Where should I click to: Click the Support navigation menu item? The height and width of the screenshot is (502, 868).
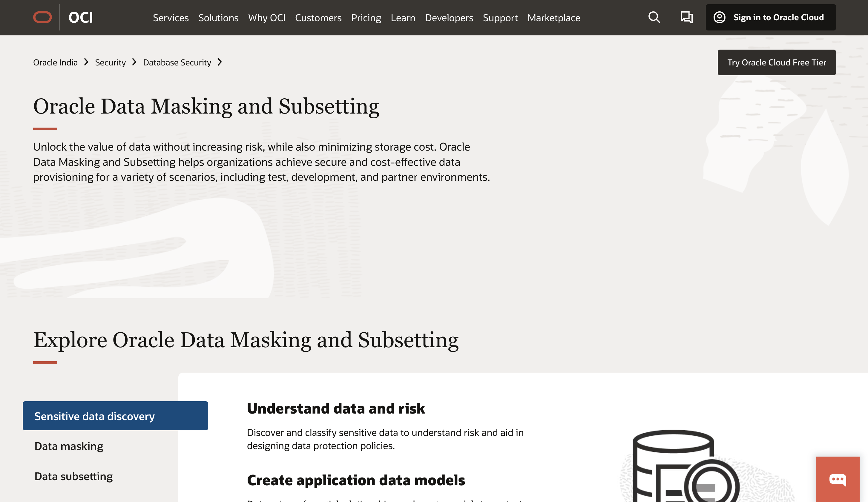(x=501, y=17)
